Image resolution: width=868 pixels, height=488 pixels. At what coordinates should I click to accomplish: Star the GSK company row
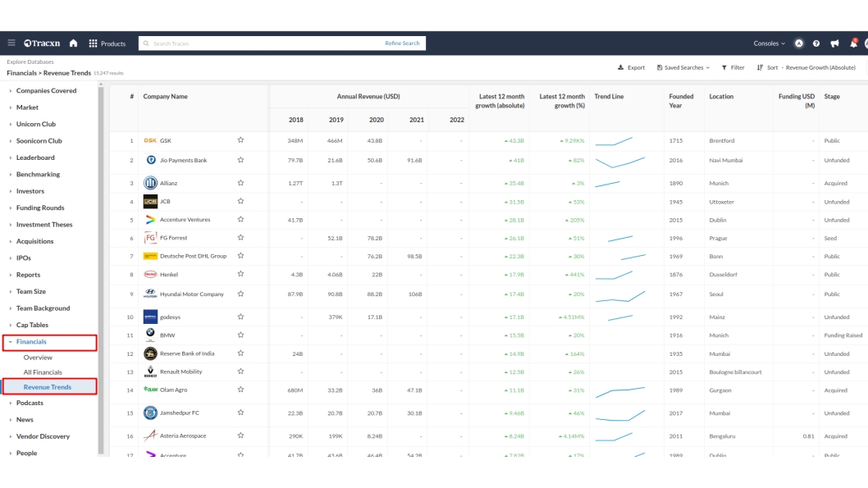tap(240, 140)
